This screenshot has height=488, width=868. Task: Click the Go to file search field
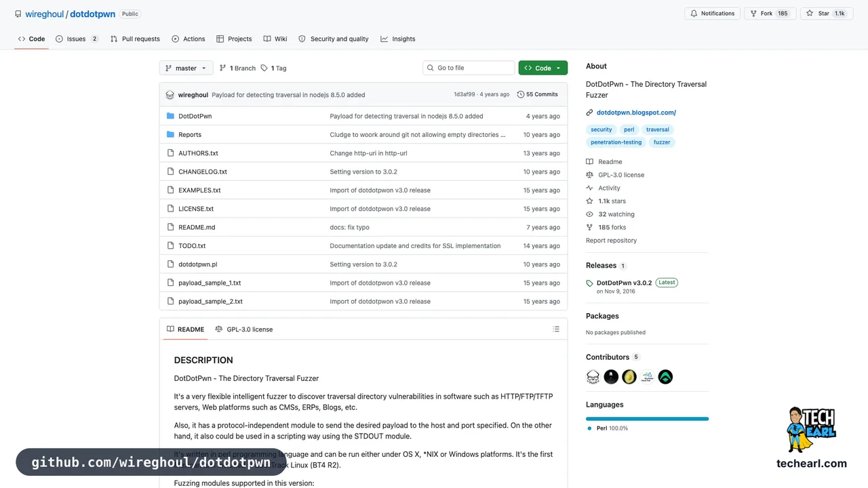click(469, 68)
